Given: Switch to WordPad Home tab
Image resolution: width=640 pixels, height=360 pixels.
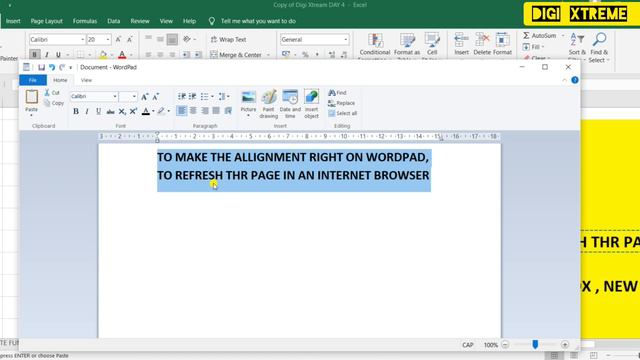Looking at the screenshot, I should tap(60, 80).
